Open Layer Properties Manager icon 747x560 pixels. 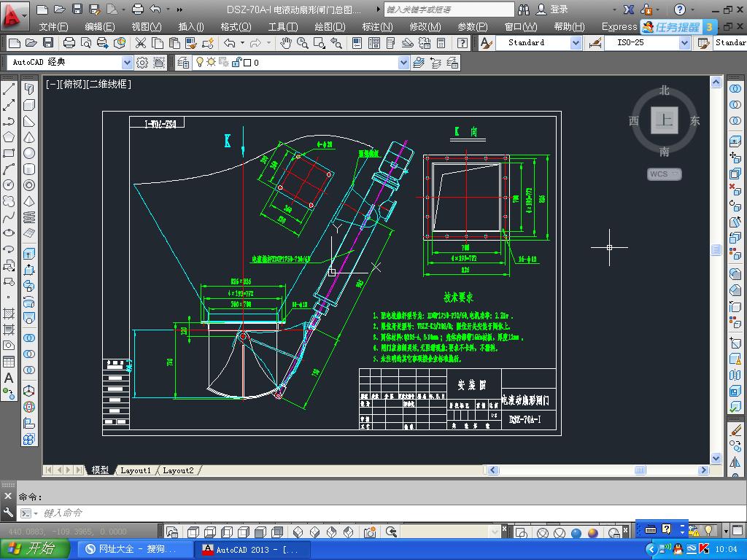[183, 63]
